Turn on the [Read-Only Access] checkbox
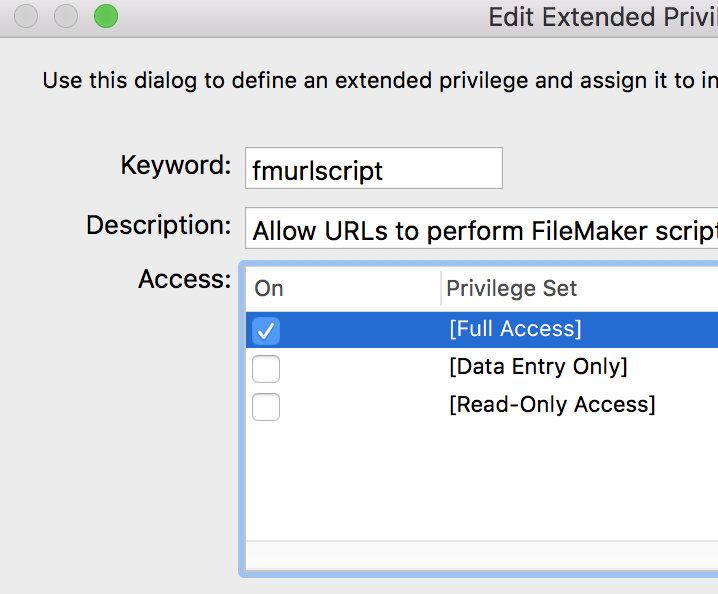This screenshot has width=718, height=594. tap(266, 407)
